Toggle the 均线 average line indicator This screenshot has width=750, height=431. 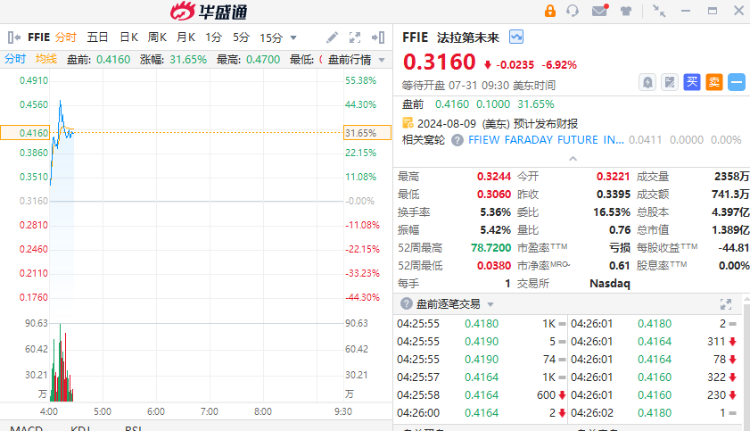coord(46,59)
